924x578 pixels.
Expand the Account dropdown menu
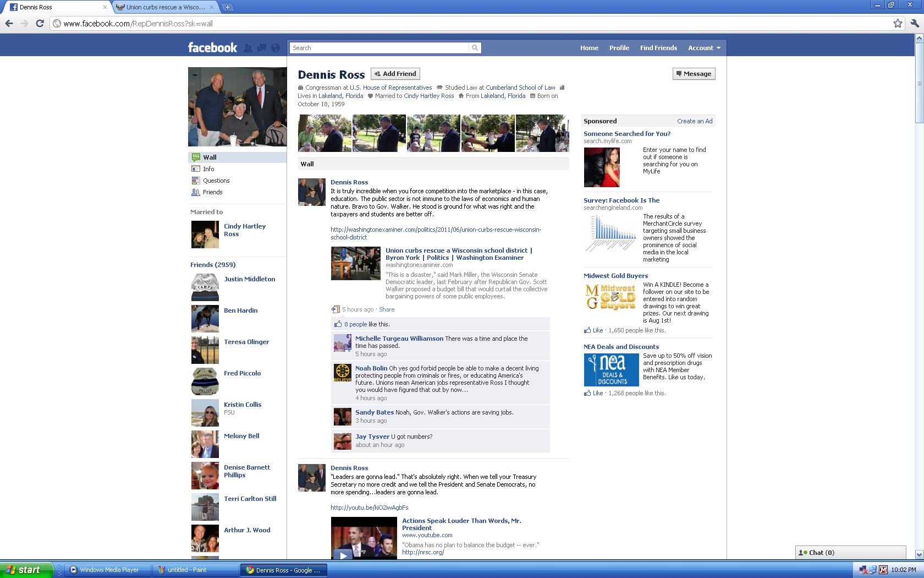click(704, 48)
